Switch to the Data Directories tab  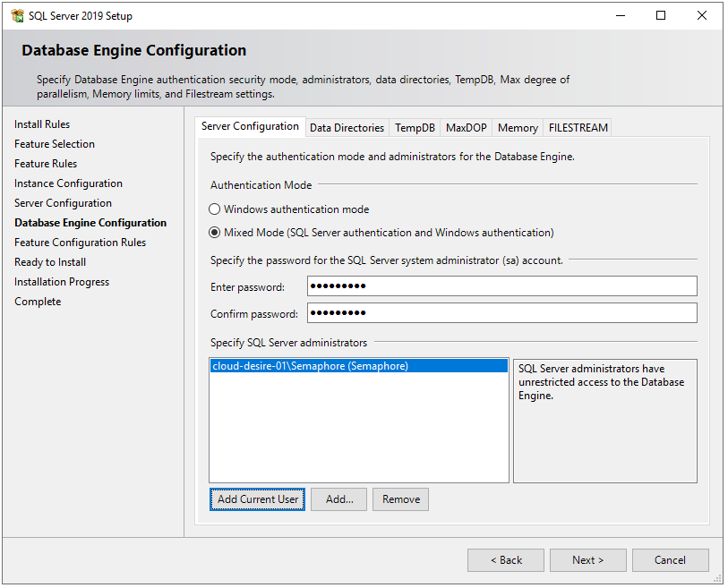tap(347, 127)
